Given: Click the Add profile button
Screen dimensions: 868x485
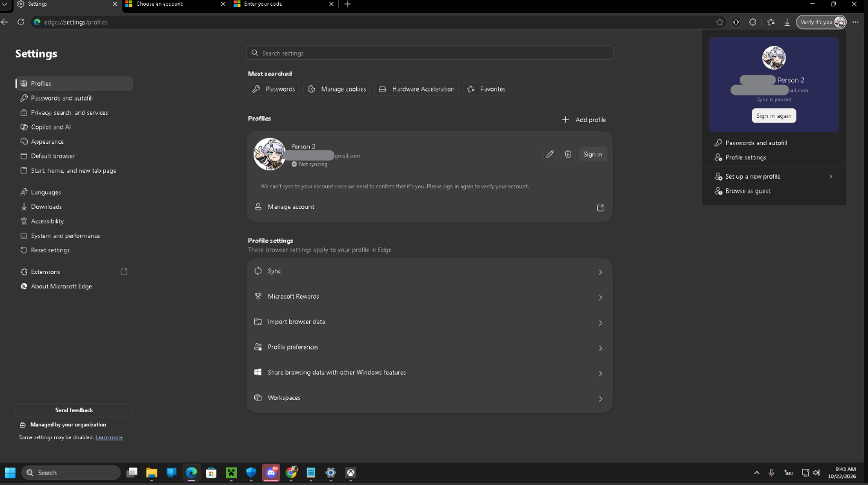Looking at the screenshot, I should pos(584,120).
